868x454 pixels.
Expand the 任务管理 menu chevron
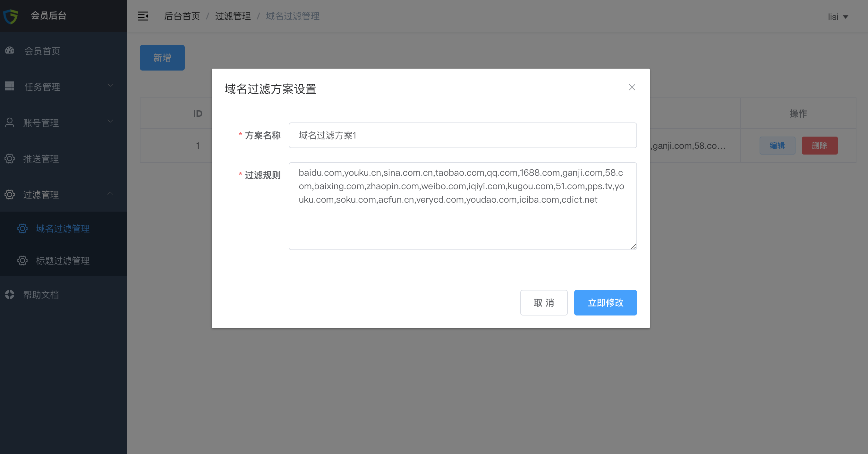[110, 85]
